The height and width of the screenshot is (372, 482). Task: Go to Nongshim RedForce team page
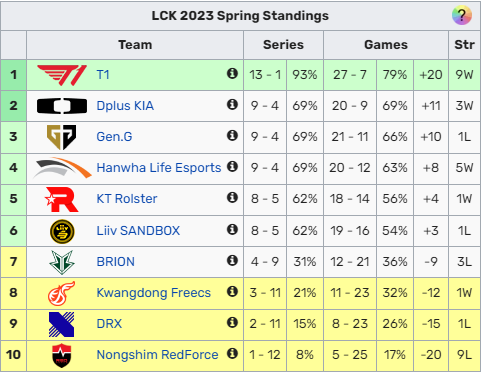157,355
